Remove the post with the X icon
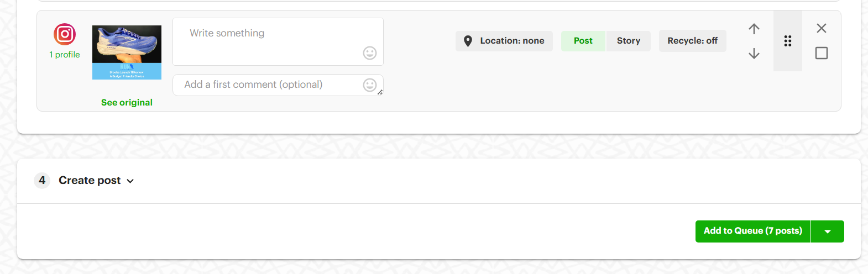Screen dimensions: 868x274 [822, 28]
